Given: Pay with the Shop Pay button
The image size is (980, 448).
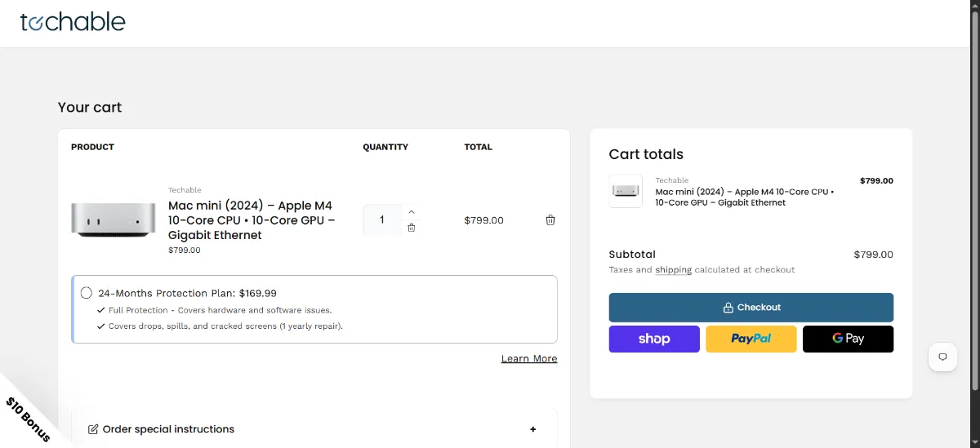Looking at the screenshot, I should click(654, 339).
